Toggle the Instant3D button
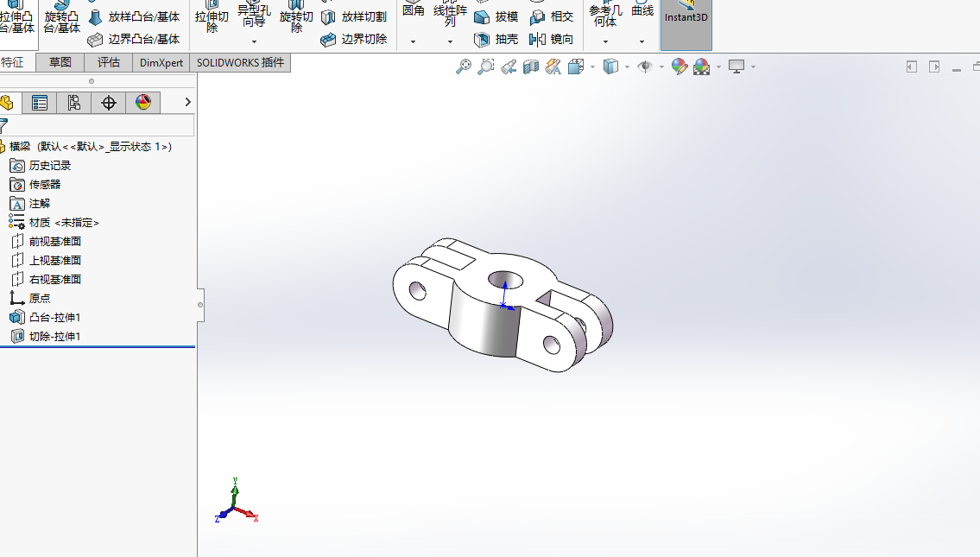The image size is (980, 557). click(x=686, y=23)
